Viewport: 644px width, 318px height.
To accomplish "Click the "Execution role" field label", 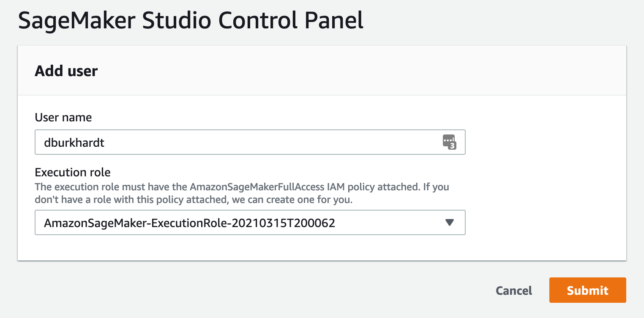I will point(73,172).
